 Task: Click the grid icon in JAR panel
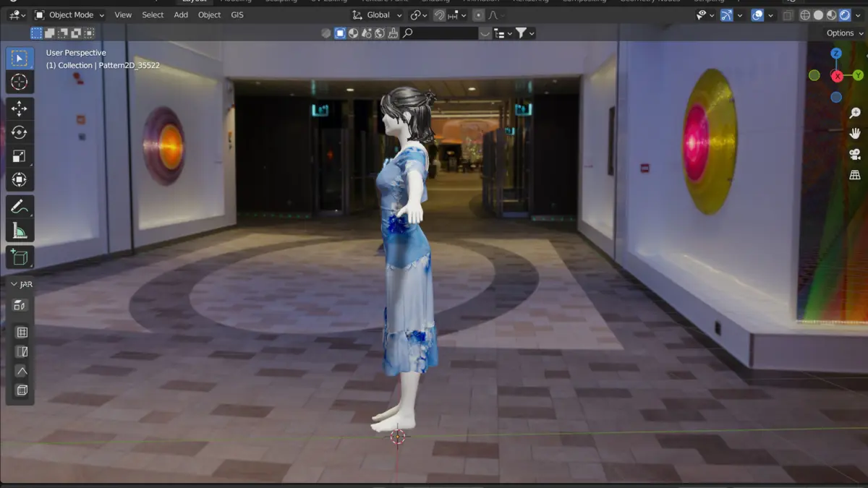(x=22, y=333)
